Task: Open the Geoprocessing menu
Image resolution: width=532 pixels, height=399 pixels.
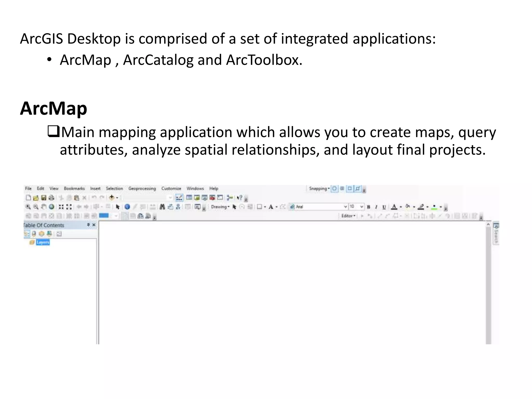Action: click(x=142, y=189)
